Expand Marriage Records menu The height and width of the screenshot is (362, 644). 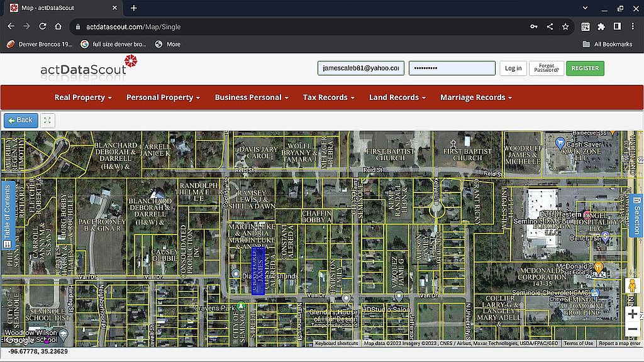pos(475,97)
